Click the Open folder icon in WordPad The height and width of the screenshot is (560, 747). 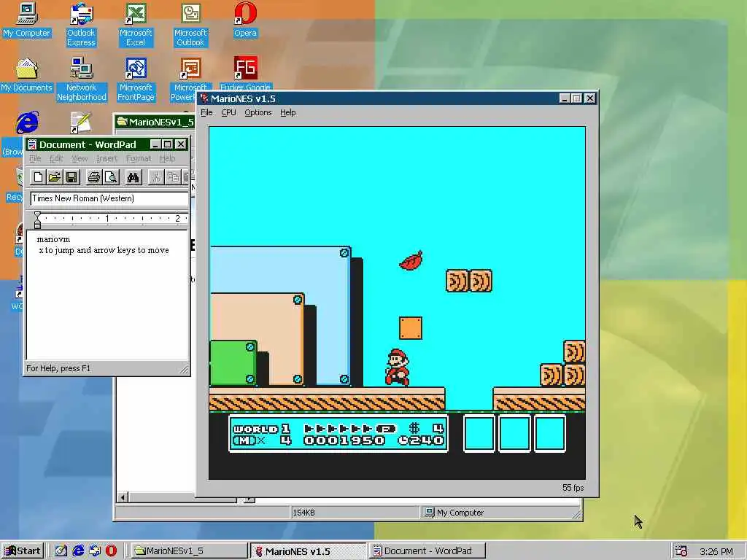54,178
